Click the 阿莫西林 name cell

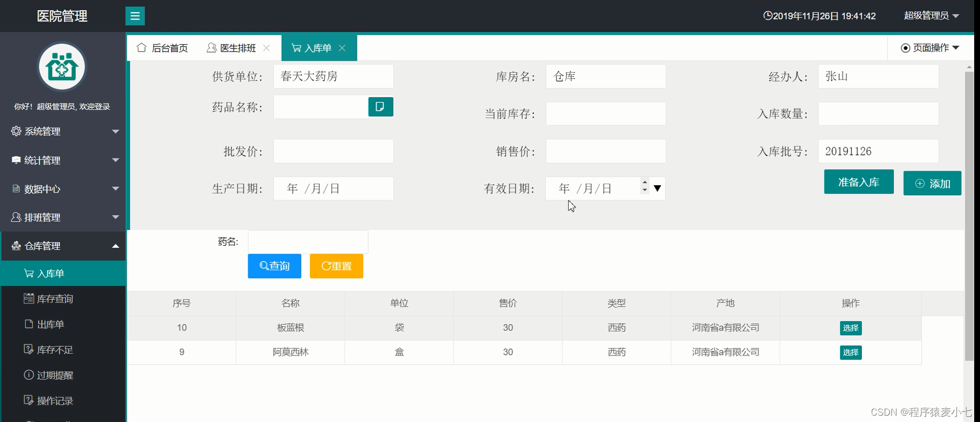291,352
